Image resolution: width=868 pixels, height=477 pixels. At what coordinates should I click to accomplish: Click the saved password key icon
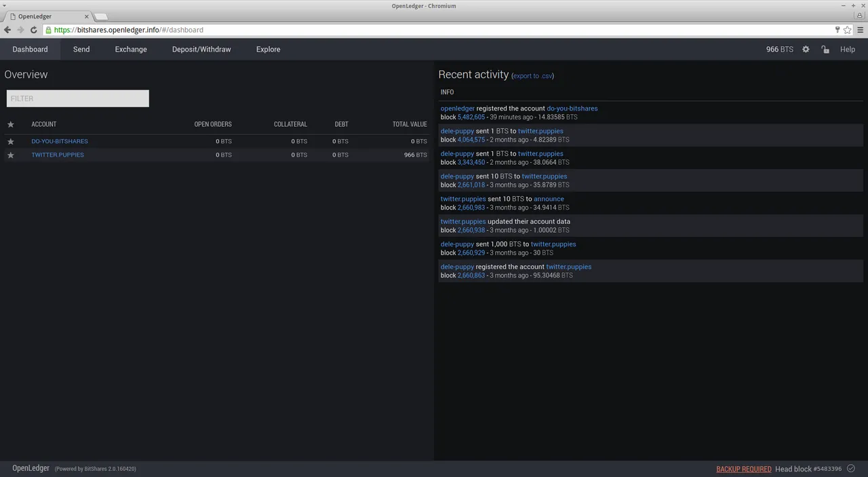838,30
